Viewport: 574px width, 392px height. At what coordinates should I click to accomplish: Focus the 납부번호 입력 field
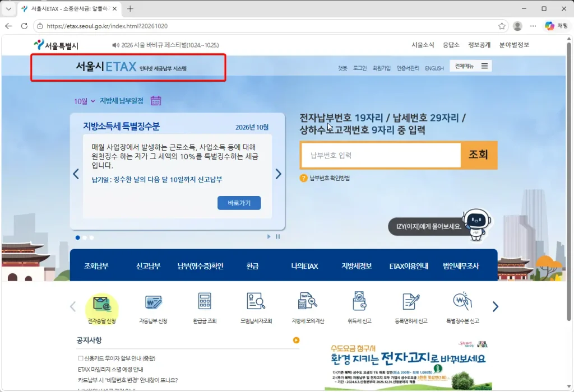coord(381,156)
